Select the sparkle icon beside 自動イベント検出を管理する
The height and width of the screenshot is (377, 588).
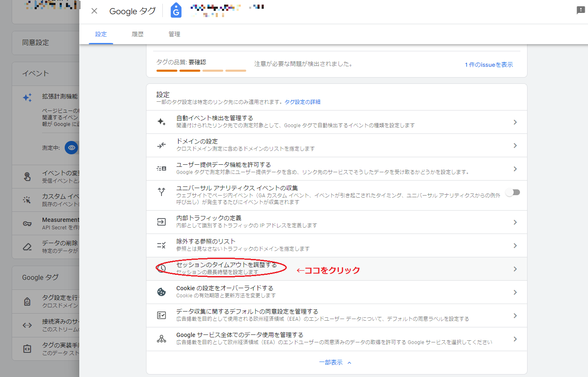(x=162, y=121)
